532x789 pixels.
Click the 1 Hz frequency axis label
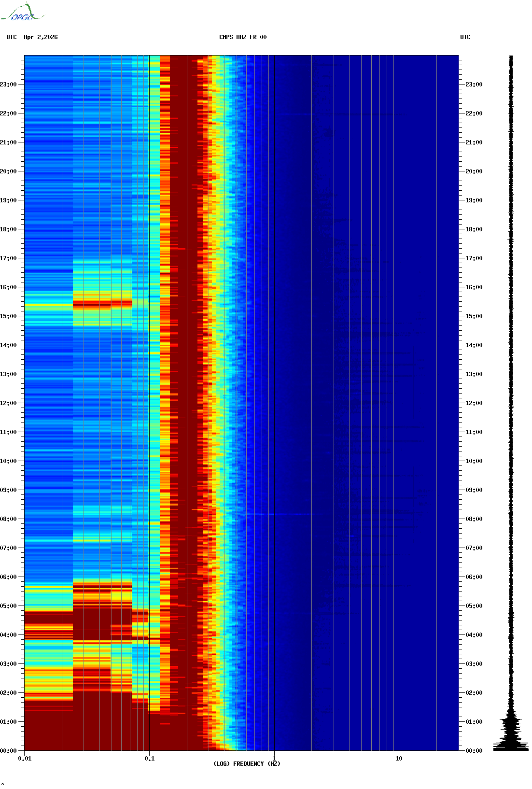(x=274, y=759)
